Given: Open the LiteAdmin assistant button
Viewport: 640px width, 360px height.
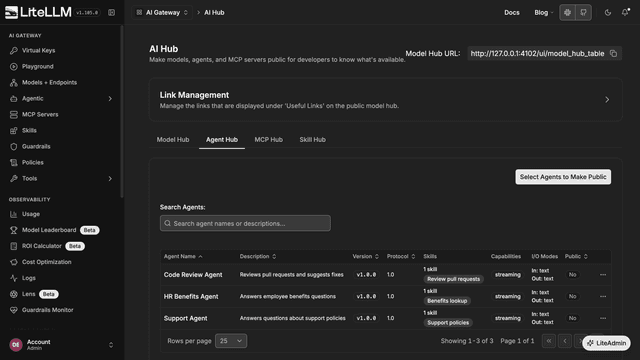Looking at the screenshot, I should [x=606, y=343].
